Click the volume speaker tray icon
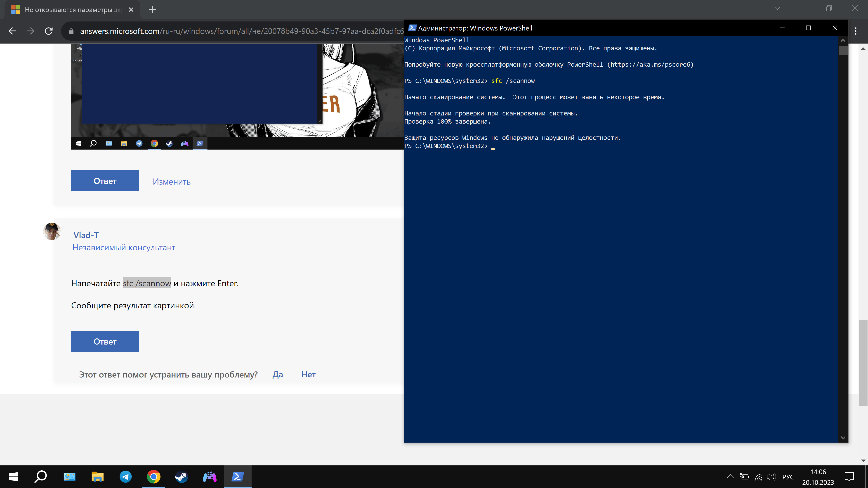This screenshot has height=488, width=868. [x=771, y=476]
